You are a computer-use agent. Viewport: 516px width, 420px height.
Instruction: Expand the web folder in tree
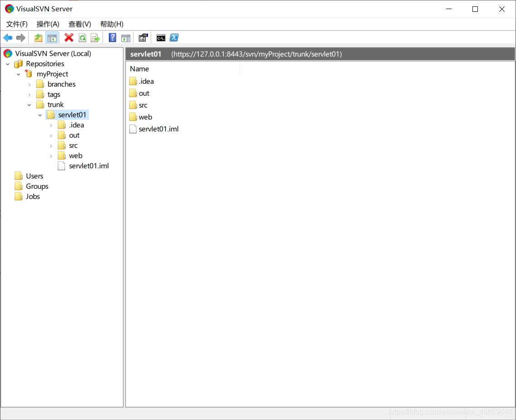51,156
